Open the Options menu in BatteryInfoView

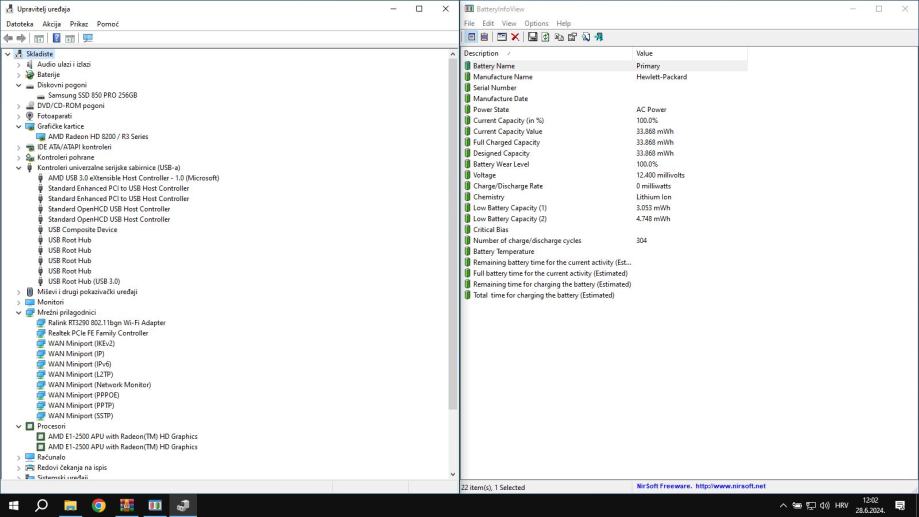click(536, 23)
